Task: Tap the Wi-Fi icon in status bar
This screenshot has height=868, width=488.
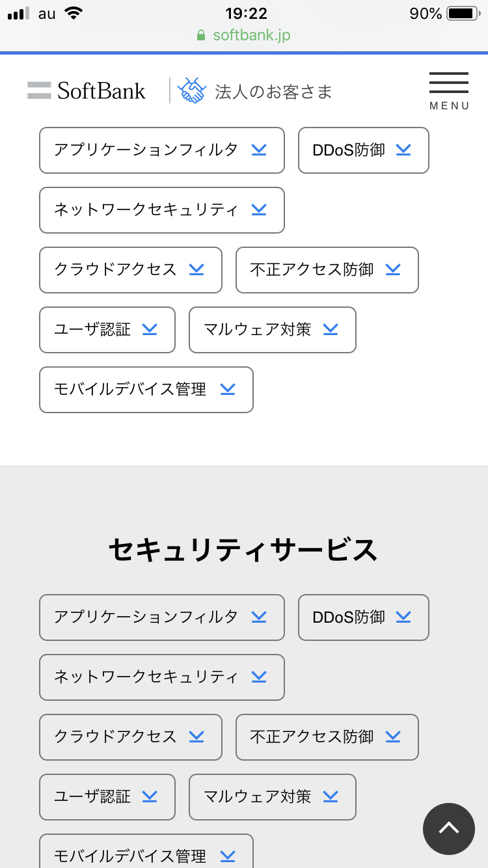Action: coord(74,14)
